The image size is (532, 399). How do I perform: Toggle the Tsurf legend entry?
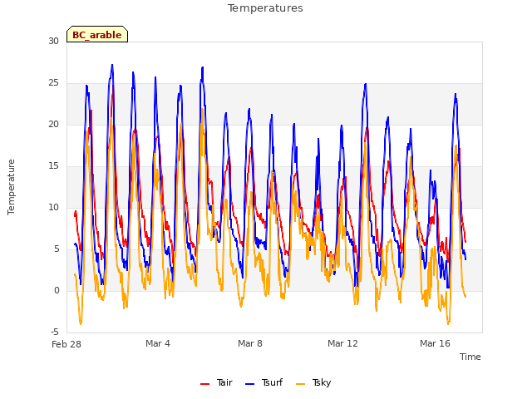(x=264, y=382)
